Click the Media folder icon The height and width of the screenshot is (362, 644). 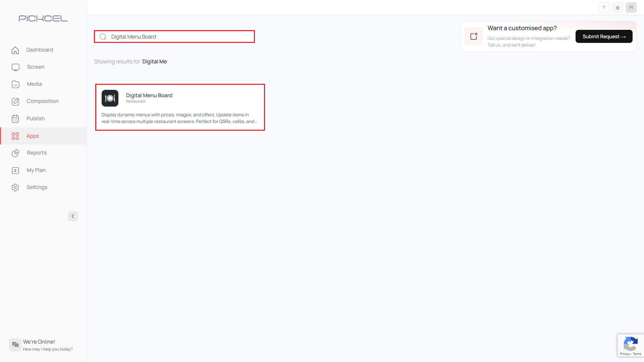[15, 84]
